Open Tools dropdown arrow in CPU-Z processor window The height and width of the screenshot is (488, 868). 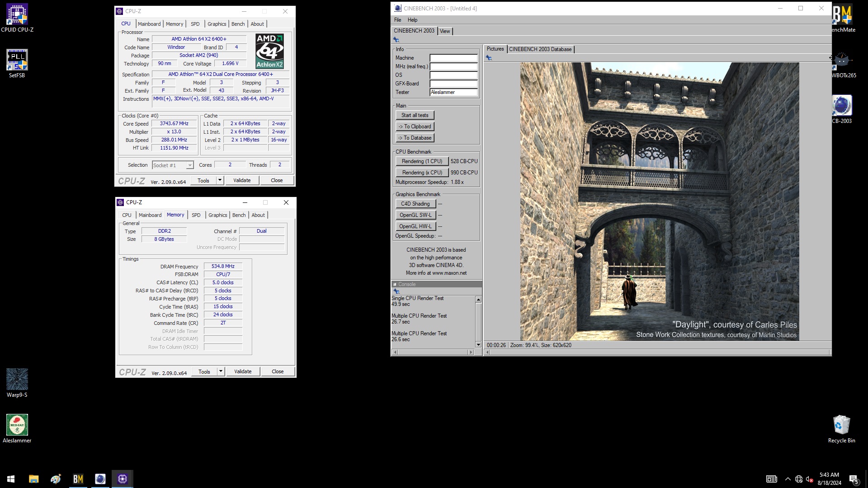coord(220,180)
